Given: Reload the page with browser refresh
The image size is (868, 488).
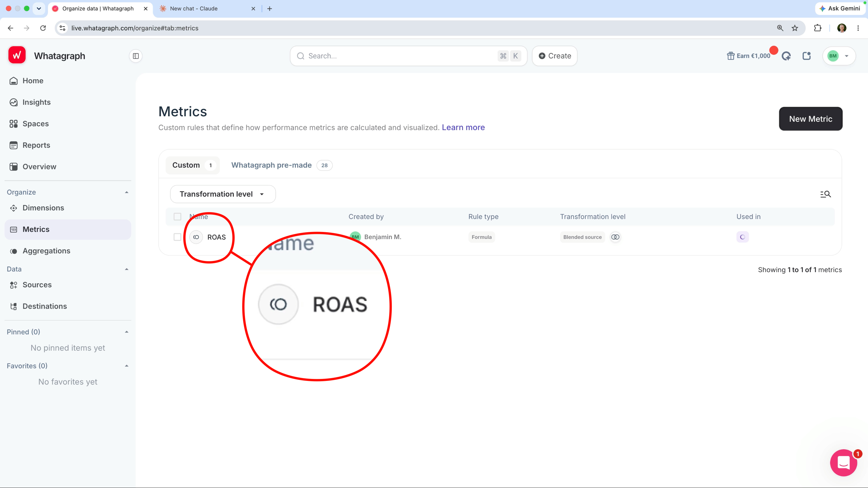Looking at the screenshot, I should [x=43, y=28].
